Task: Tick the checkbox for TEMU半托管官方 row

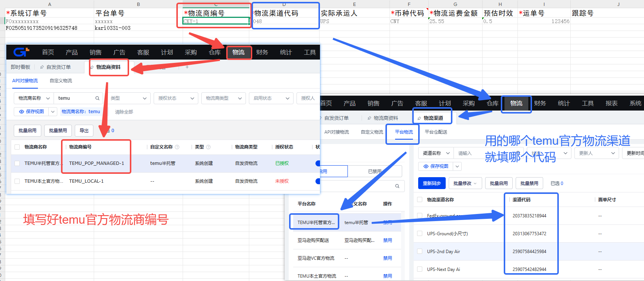Action: coord(17,163)
